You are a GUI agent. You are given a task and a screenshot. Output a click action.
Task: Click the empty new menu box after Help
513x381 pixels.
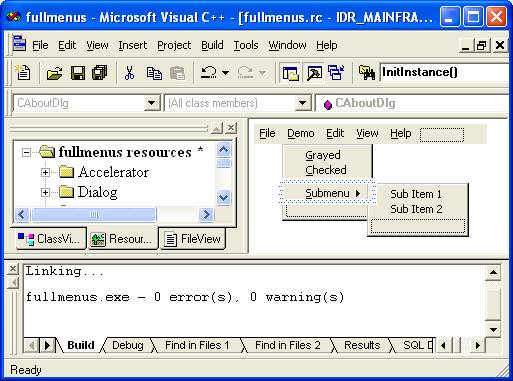(442, 135)
